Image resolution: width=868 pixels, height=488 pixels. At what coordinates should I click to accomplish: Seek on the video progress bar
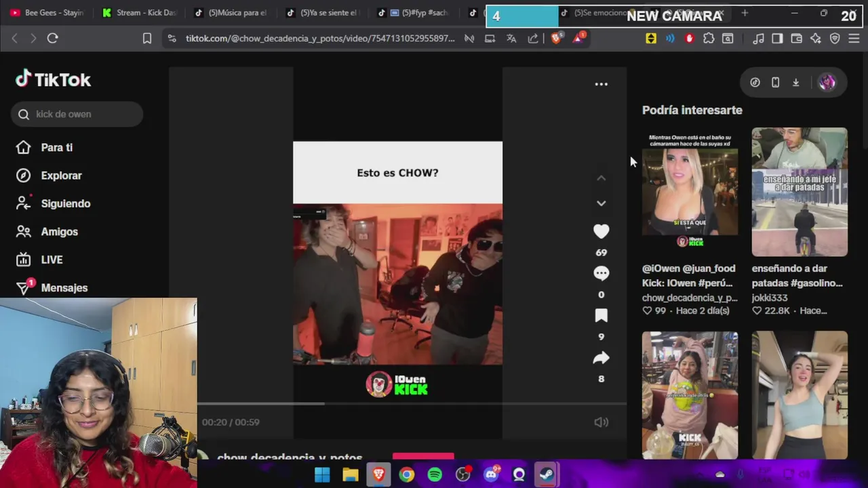[x=412, y=404]
